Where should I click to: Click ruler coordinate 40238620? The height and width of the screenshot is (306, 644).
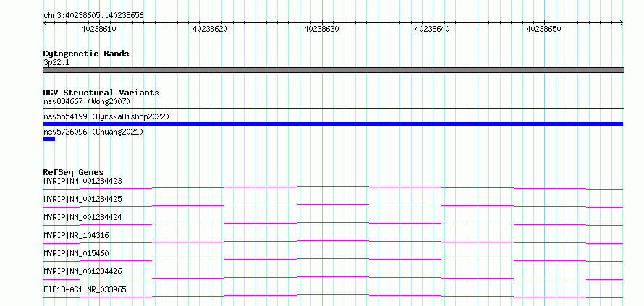(210, 29)
